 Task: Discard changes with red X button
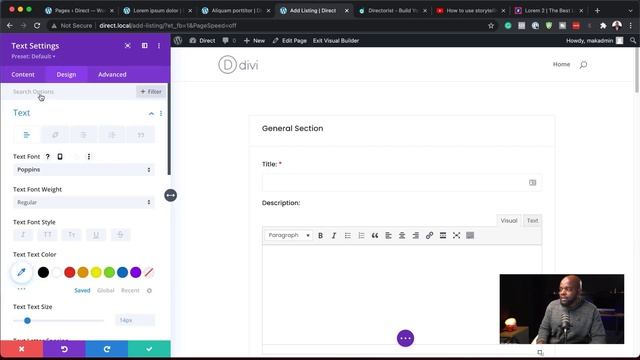[x=22, y=349]
